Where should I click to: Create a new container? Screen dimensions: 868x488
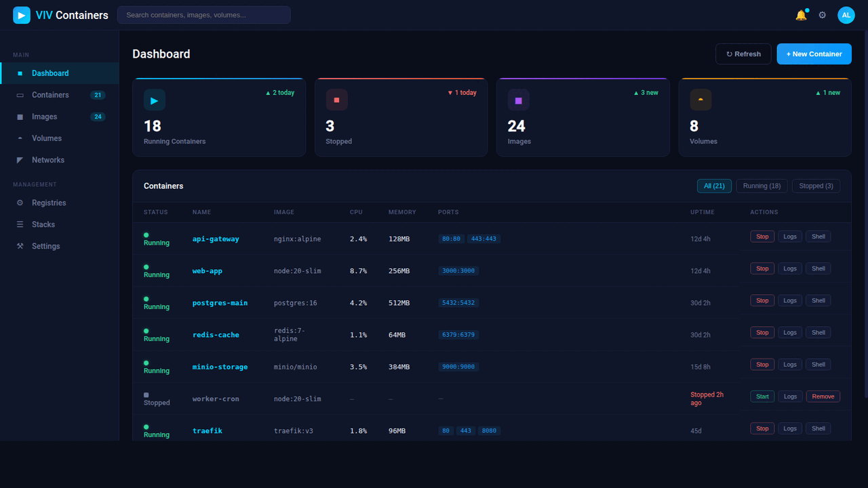[814, 54]
